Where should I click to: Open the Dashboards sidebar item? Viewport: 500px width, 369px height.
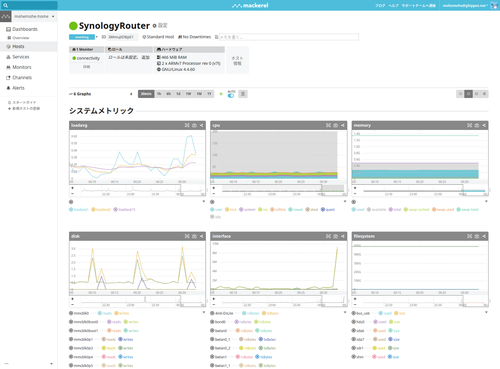click(22, 29)
